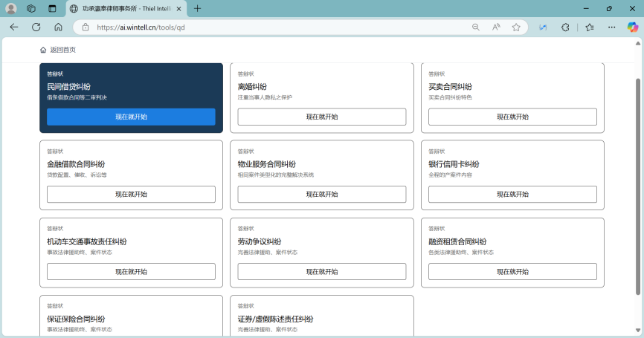Screen dimensions: 644x338
Task: Click the 返回首页 link
Action: coord(63,50)
